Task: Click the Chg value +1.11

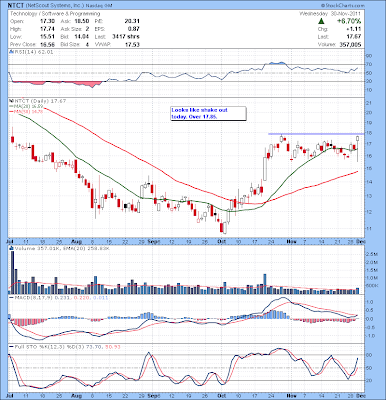Action: point(354,29)
